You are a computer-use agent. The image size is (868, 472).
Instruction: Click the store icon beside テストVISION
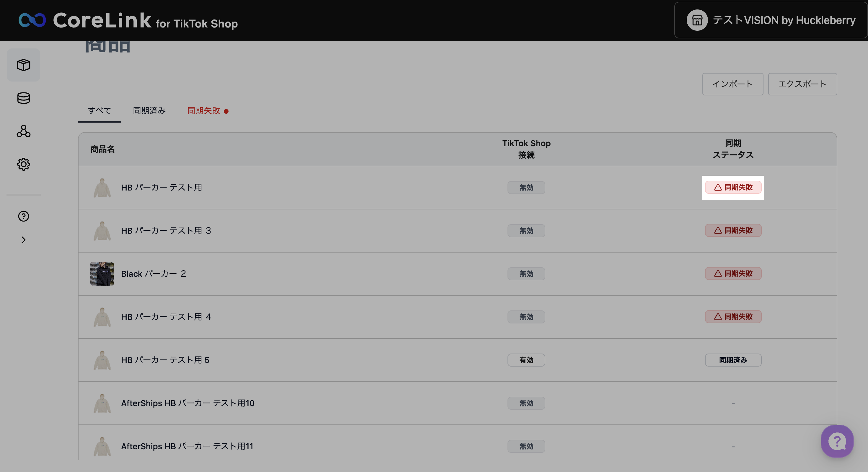(697, 20)
